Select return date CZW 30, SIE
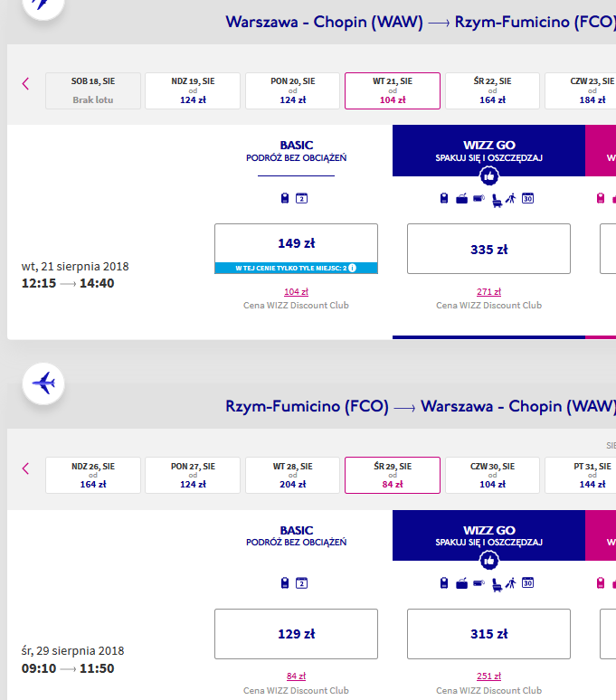Viewport: 616px width, 700px height. coord(492,475)
